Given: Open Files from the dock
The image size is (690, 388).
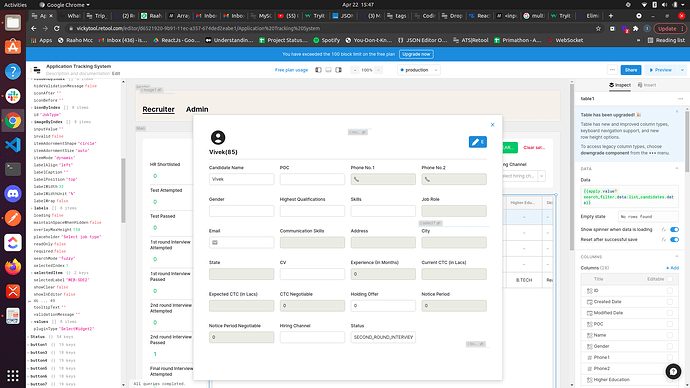Looking at the screenshot, I should click(x=13, y=22).
